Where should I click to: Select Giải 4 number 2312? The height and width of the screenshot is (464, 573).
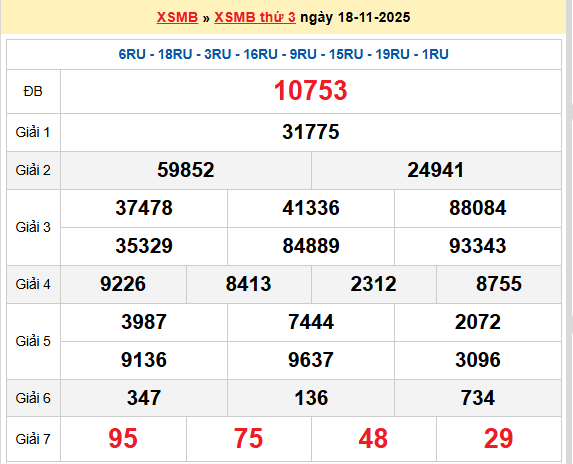[x=373, y=284]
